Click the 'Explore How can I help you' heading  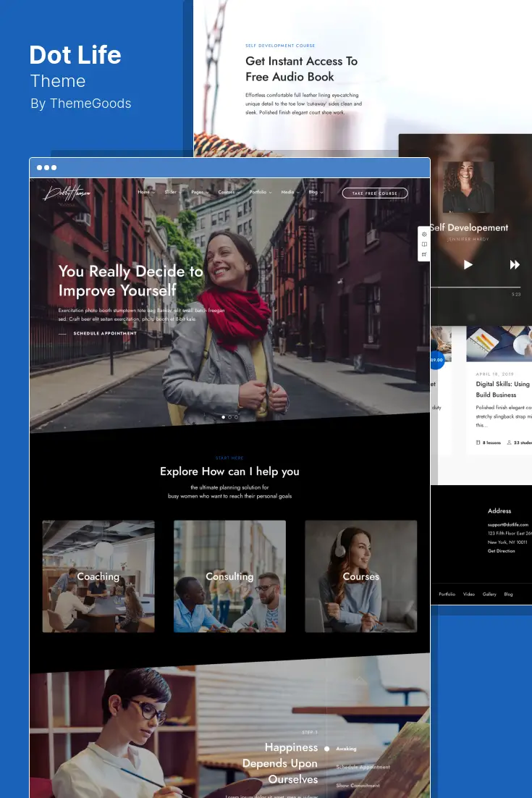click(x=229, y=471)
